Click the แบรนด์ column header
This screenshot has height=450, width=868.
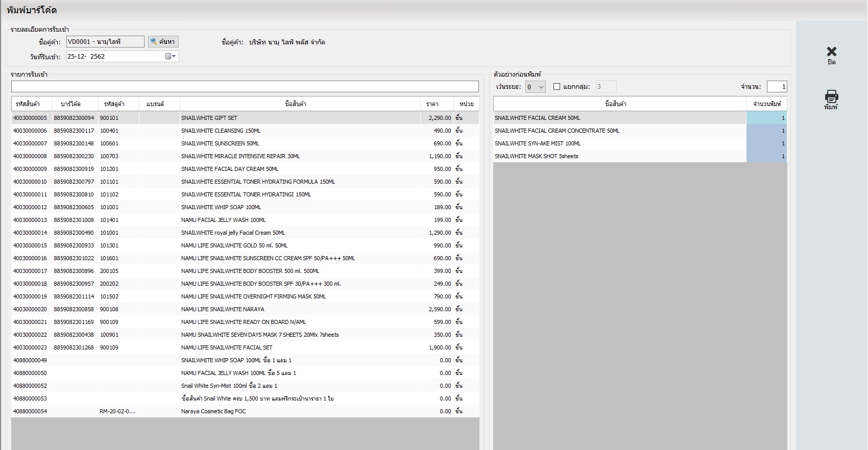pos(159,104)
